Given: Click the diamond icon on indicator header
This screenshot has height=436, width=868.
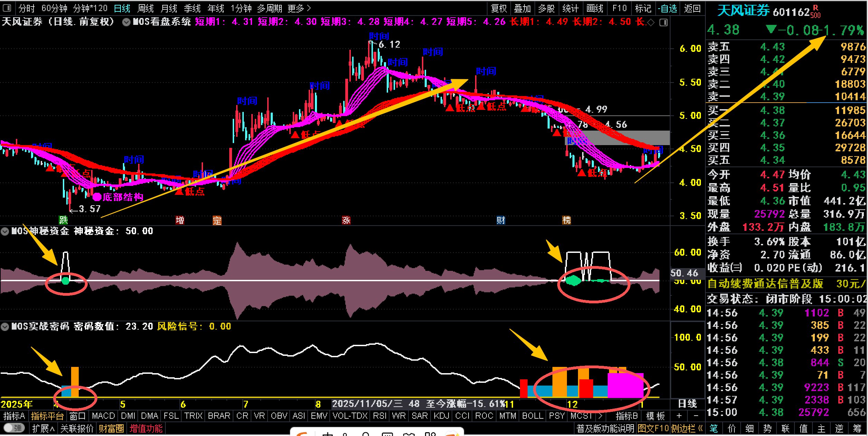Looking at the screenshot, I should tap(651, 22).
